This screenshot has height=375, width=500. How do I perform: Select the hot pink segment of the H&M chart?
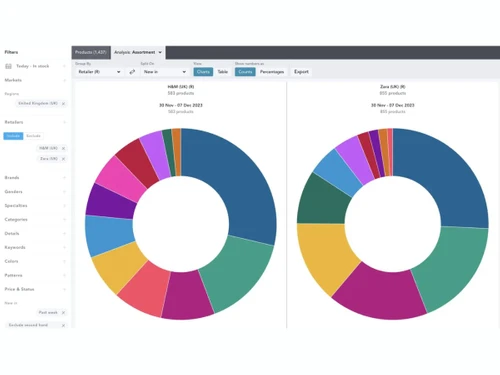tap(121, 178)
